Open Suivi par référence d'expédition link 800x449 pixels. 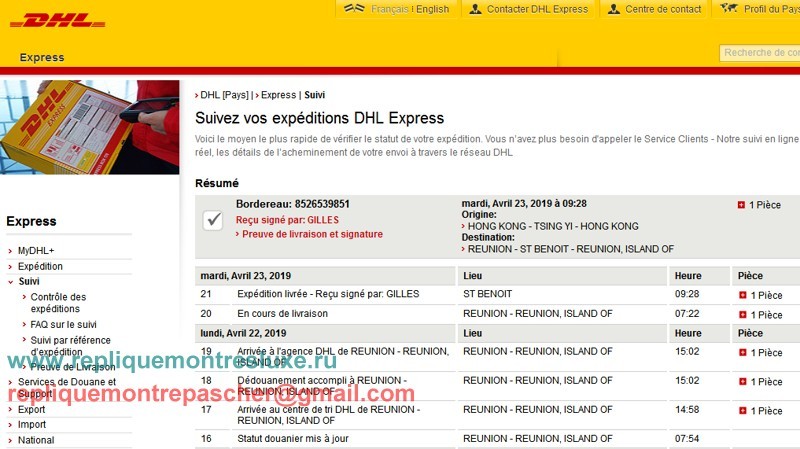coord(70,346)
